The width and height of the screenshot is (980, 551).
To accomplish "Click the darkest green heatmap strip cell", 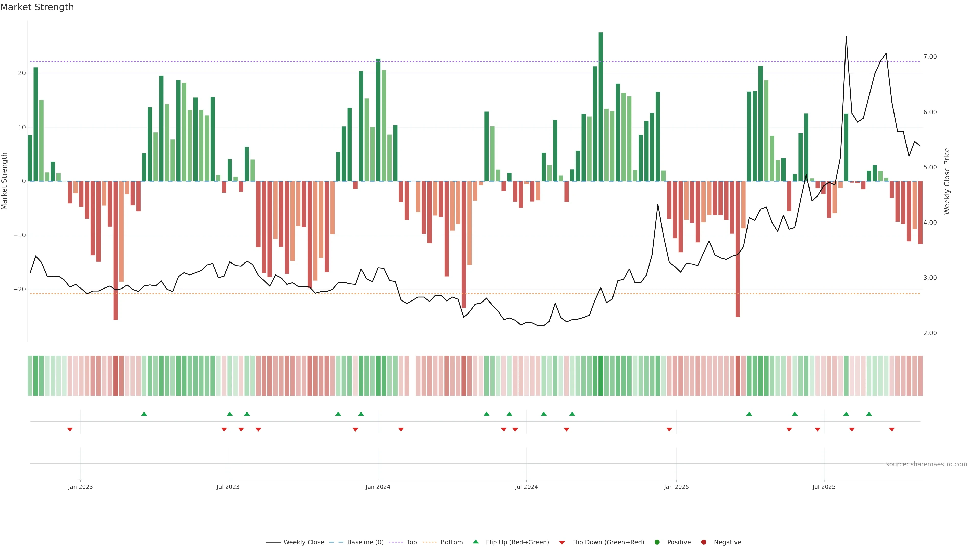I will [x=601, y=376].
